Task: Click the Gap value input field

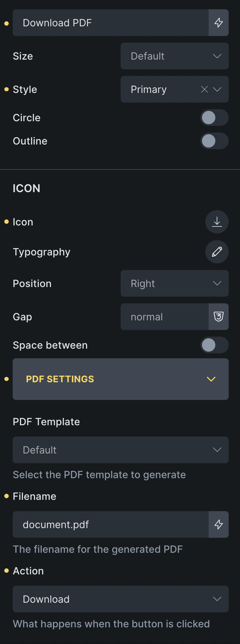Action: click(164, 317)
